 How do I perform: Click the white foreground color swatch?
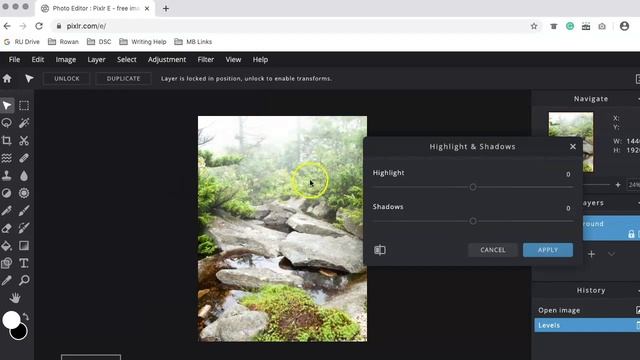click(x=11, y=320)
